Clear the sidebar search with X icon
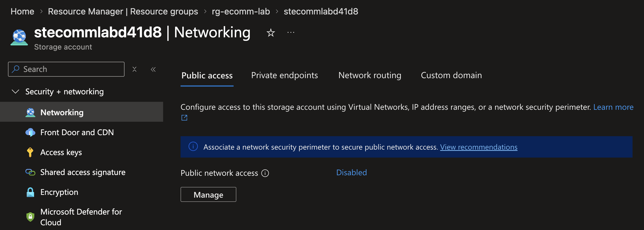This screenshot has height=230, width=644. [x=134, y=69]
